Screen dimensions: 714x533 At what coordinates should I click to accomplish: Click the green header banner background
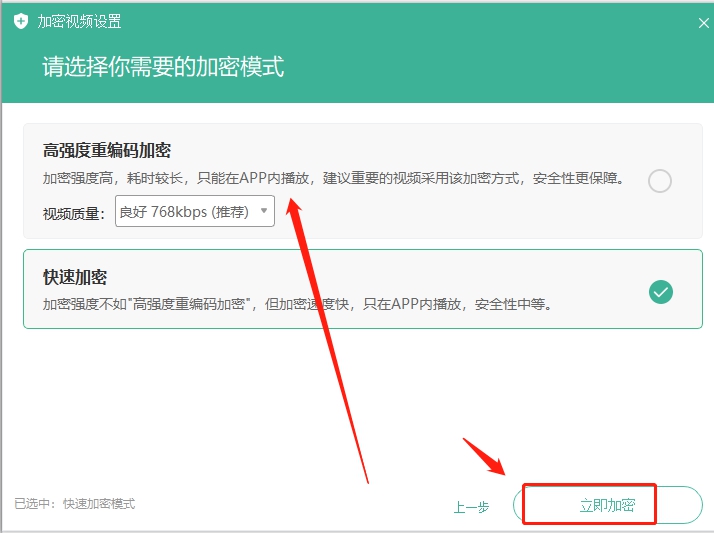pos(500,70)
